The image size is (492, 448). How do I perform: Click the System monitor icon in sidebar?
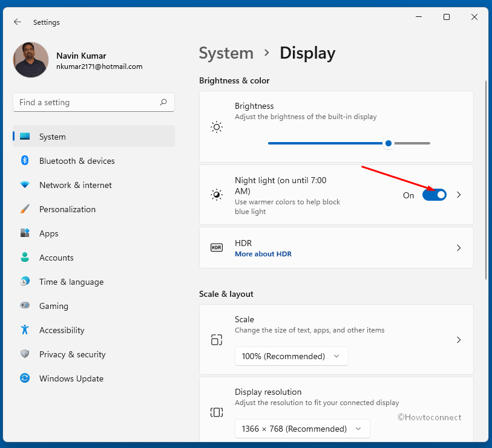click(25, 137)
